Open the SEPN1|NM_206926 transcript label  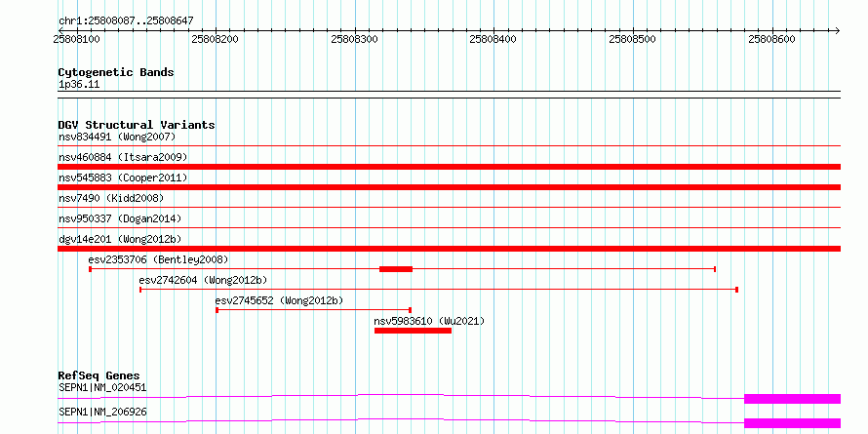[102, 413]
